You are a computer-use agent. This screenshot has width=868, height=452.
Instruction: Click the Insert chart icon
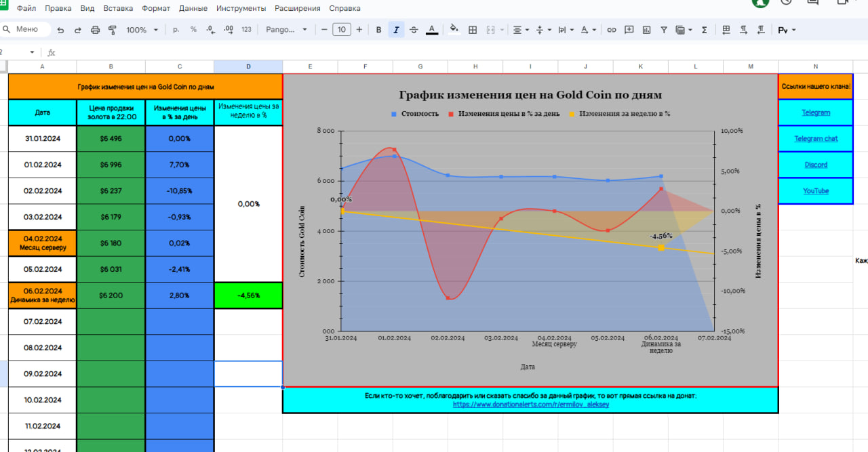646,30
